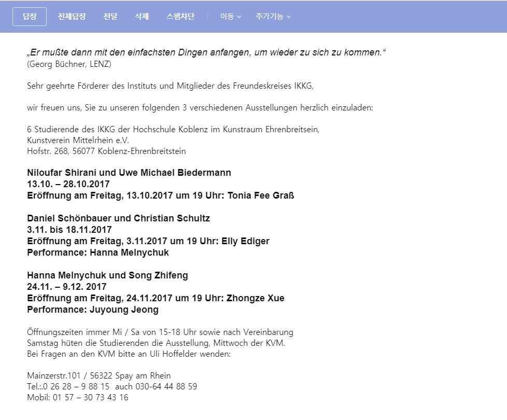Screen dimensions: 507x420
Task: Click 'Performance: Juyoung Jeong'
Action: (x=93, y=310)
